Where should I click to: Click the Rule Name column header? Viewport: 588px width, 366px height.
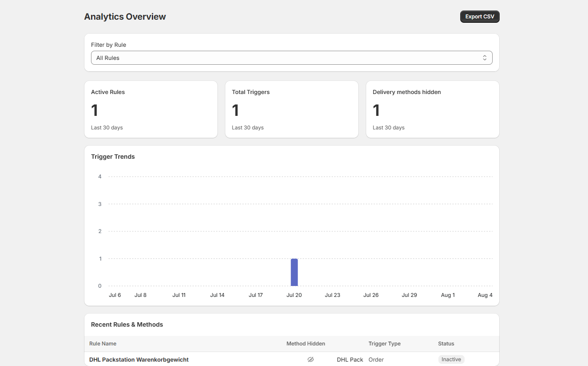pyautogui.click(x=103, y=344)
